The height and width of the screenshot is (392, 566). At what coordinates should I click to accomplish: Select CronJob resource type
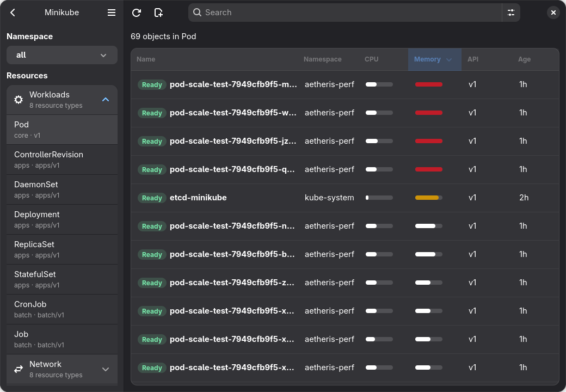(x=62, y=309)
